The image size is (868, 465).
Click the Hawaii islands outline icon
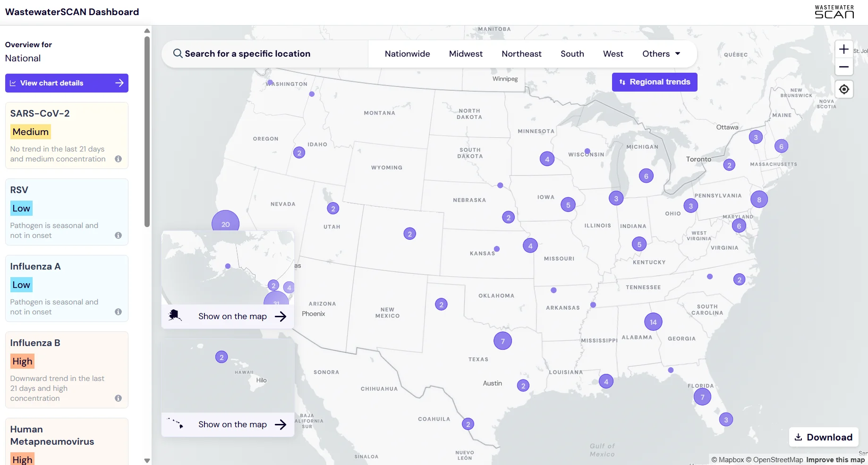coord(175,423)
